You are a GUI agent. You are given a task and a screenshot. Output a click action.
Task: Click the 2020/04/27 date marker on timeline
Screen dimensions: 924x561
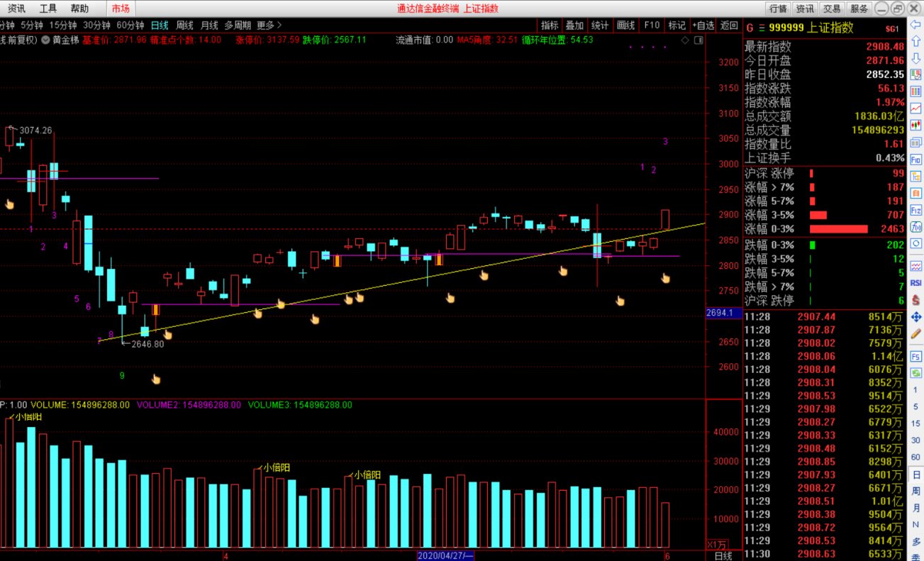445,555
